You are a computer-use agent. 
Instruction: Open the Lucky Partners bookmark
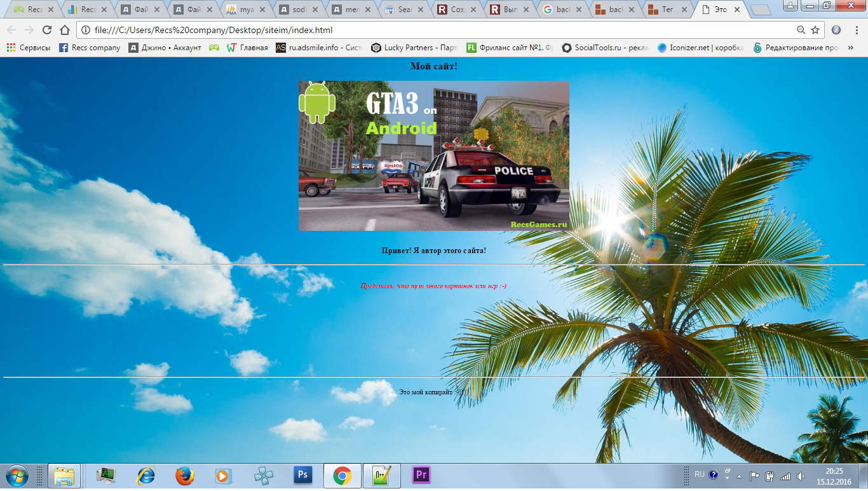click(x=414, y=48)
